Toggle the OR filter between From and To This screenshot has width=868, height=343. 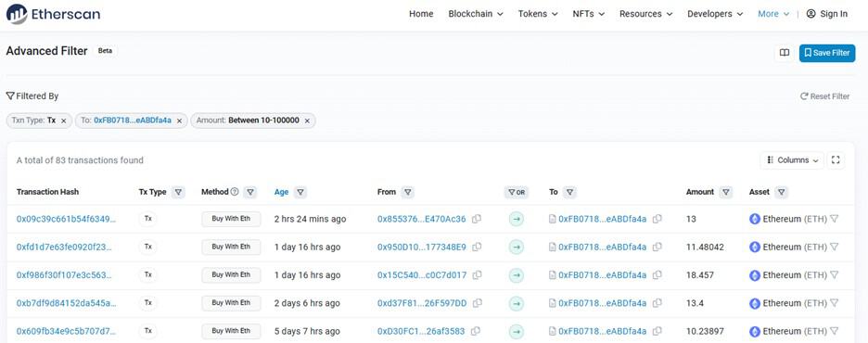pyautogui.click(x=516, y=192)
